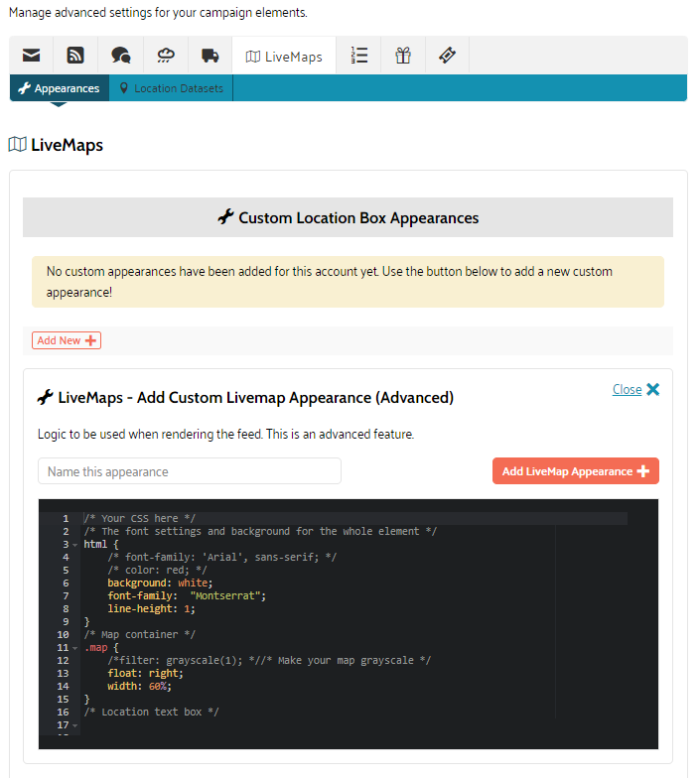
Task: Click the 'Name this appearance' field
Action: click(x=189, y=471)
